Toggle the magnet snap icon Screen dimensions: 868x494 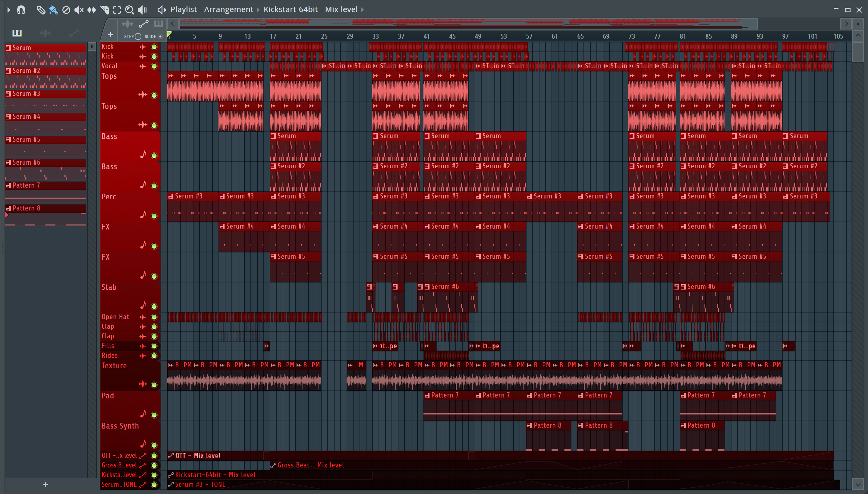click(x=21, y=10)
